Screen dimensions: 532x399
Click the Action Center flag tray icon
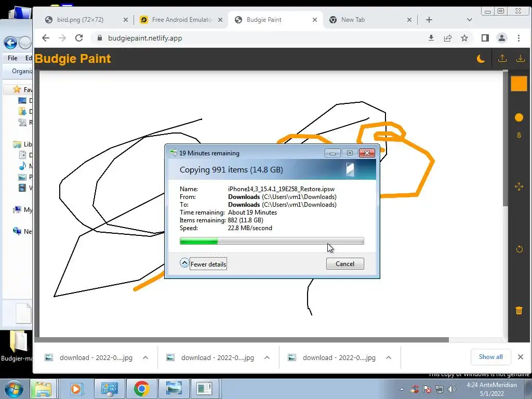tap(427, 389)
